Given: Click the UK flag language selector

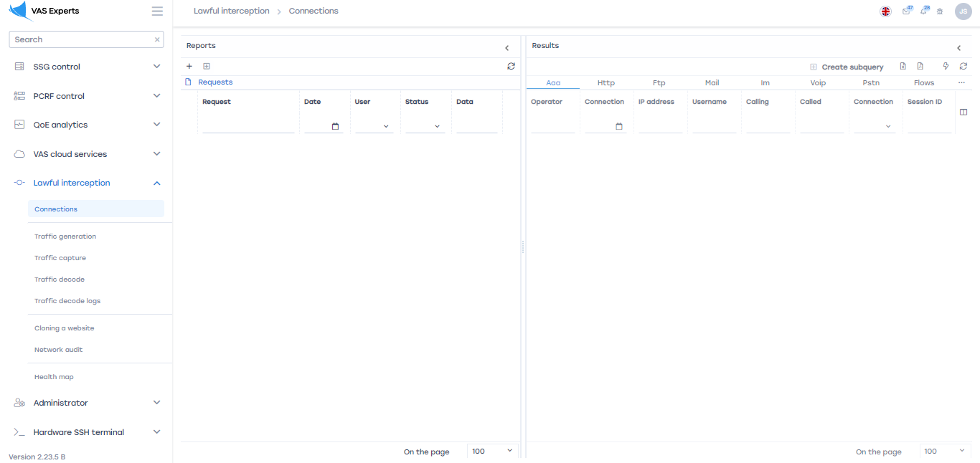Looking at the screenshot, I should [886, 11].
